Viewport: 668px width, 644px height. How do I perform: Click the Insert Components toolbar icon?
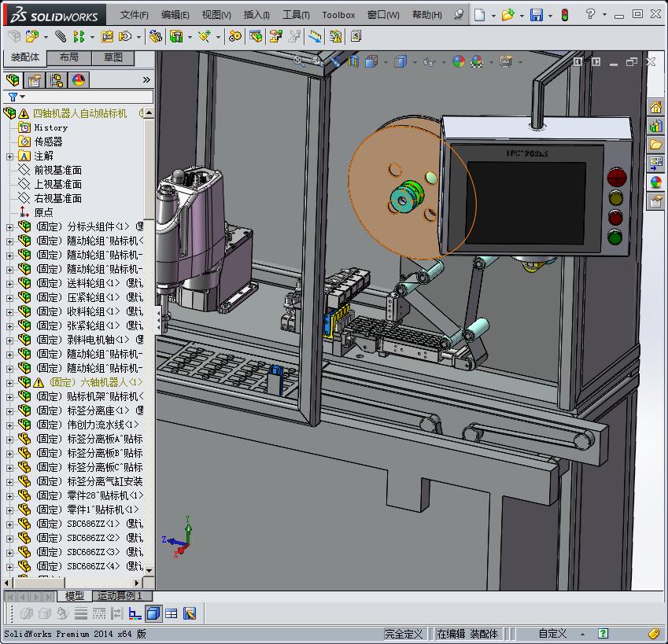[x=31, y=37]
